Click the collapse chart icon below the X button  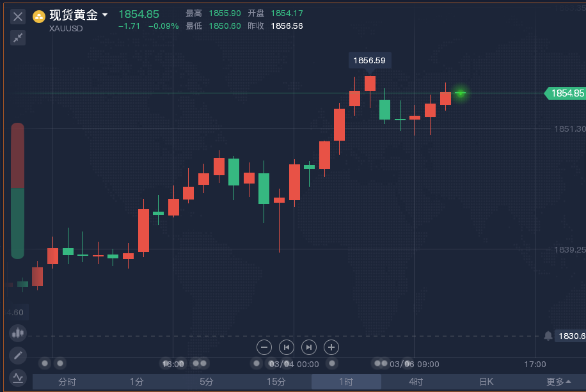[x=18, y=38]
